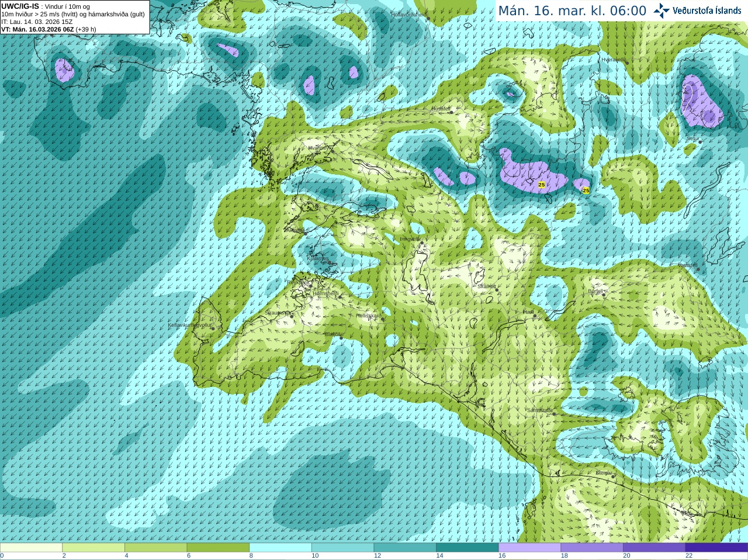The width and height of the screenshot is (748, 560).
Task: Click the legend scale value 22
Action: point(689,556)
